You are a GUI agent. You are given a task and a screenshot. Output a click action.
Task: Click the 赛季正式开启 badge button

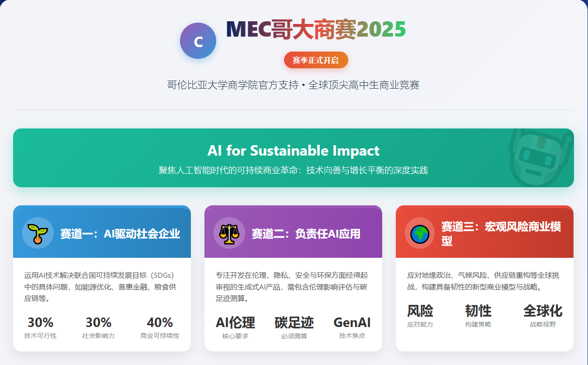pos(316,60)
